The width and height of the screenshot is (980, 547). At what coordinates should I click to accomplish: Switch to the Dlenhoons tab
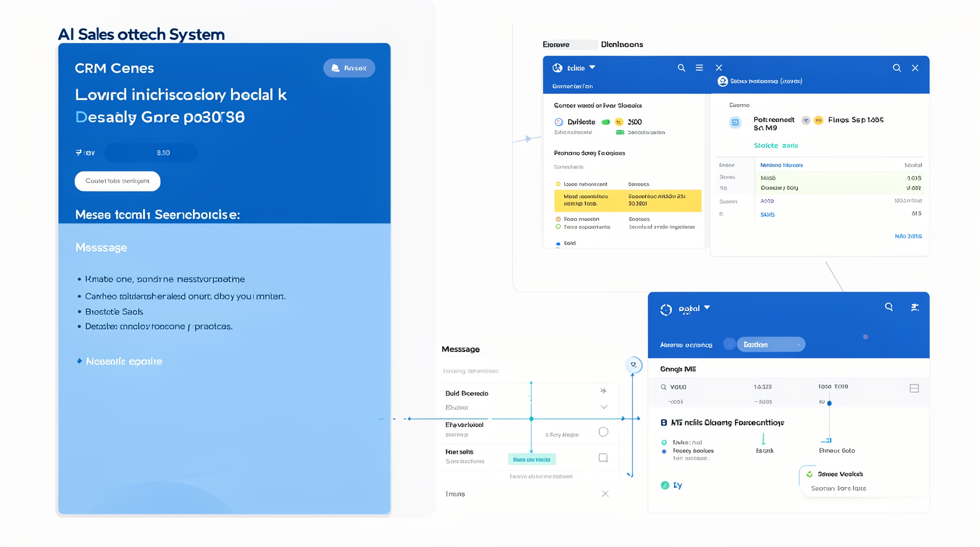[622, 44]
